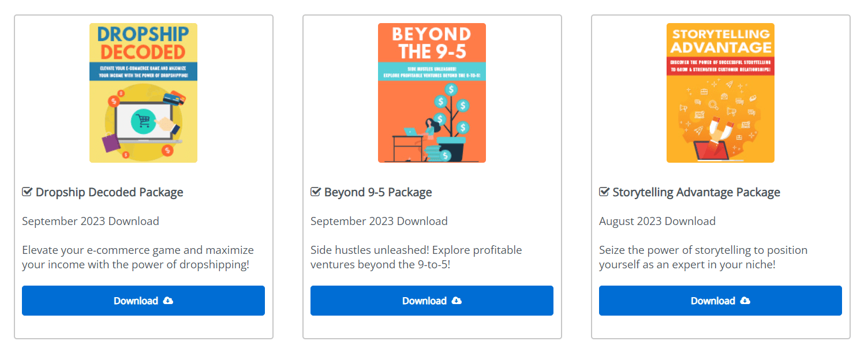This screenshot has height=356, width=868.
Task: Click cloud download icon in Storytelling Advantage button
Action: [x=745, y=301]
